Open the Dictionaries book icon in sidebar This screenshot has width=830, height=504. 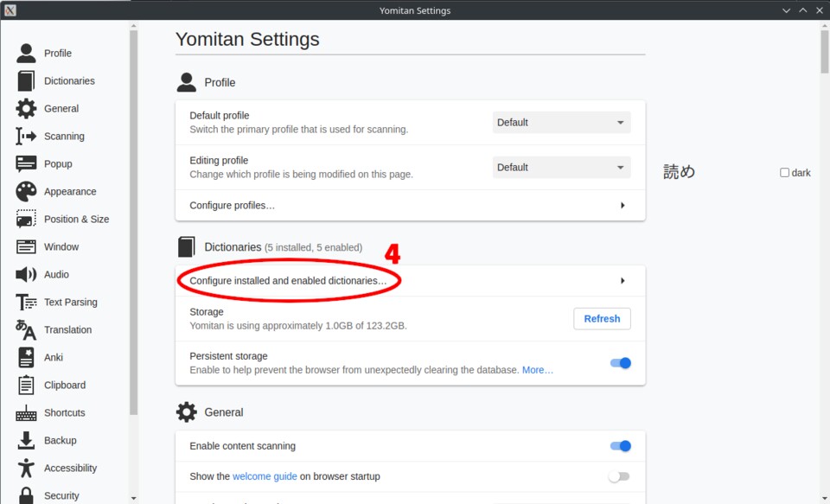coord(27,81)
